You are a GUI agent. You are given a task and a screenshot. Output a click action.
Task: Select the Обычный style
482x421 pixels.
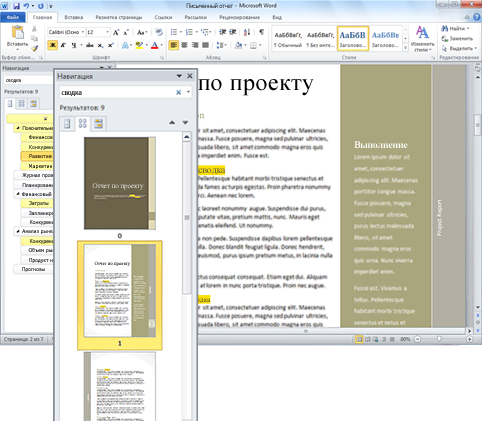(x=288, y=39)
